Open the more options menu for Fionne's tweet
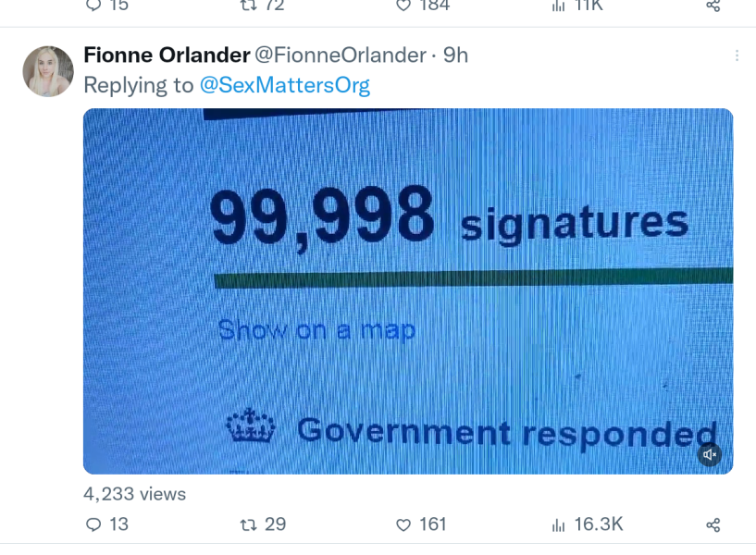Viewport: 756px width, 555px height. click(737, 55)
